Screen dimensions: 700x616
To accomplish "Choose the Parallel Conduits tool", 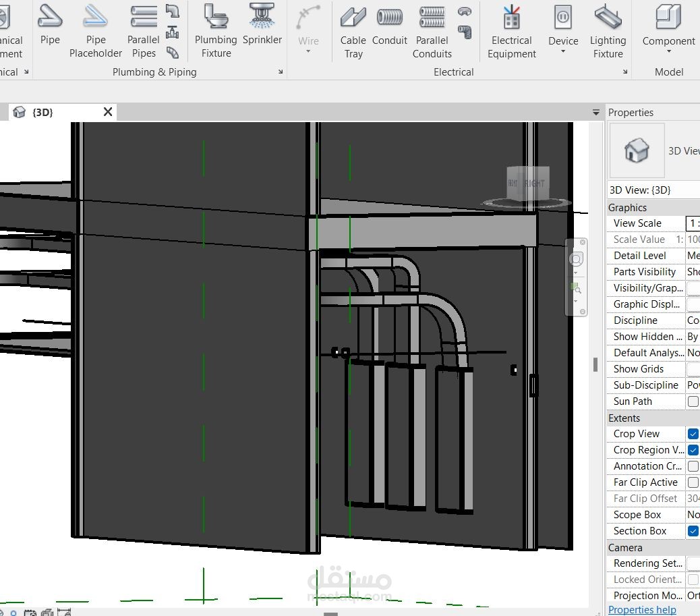I will (x=432, y=31).
